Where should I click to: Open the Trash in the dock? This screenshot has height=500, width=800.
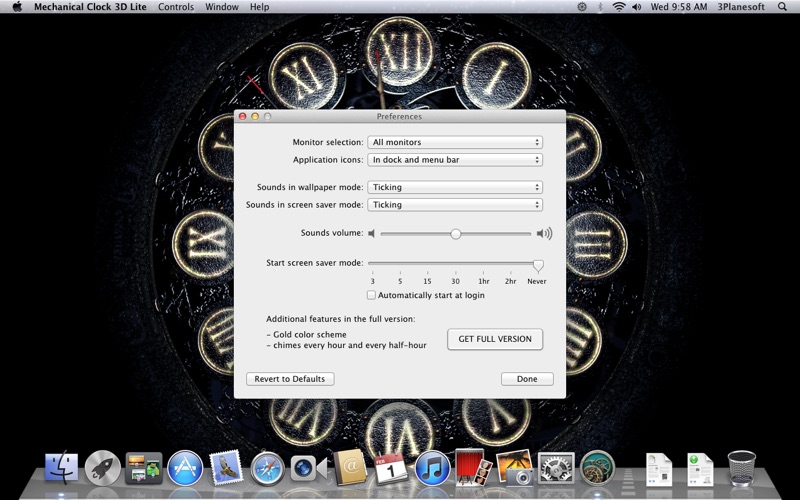(741, 467)
